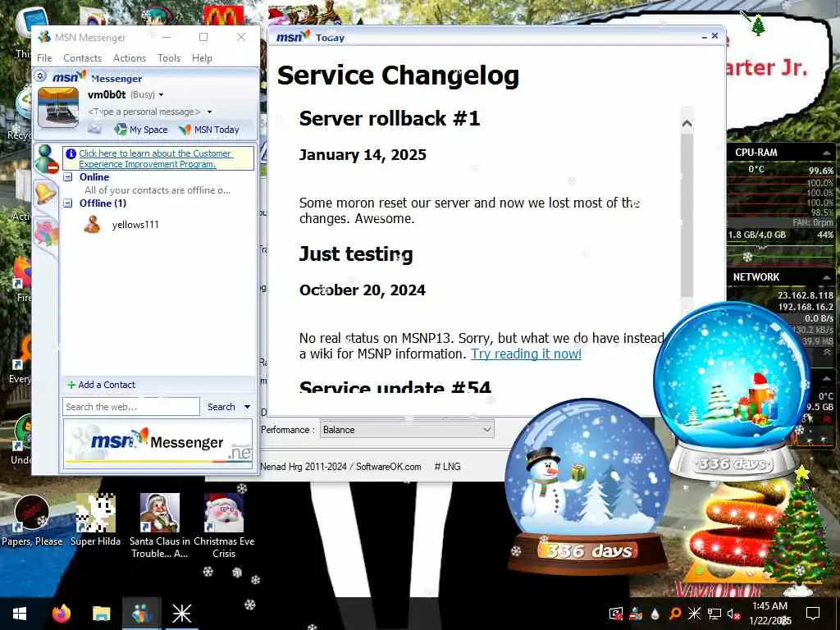The height and width of the screenshot is (630, 840).
Task: Close the MSN Today window
Action: 714,36
